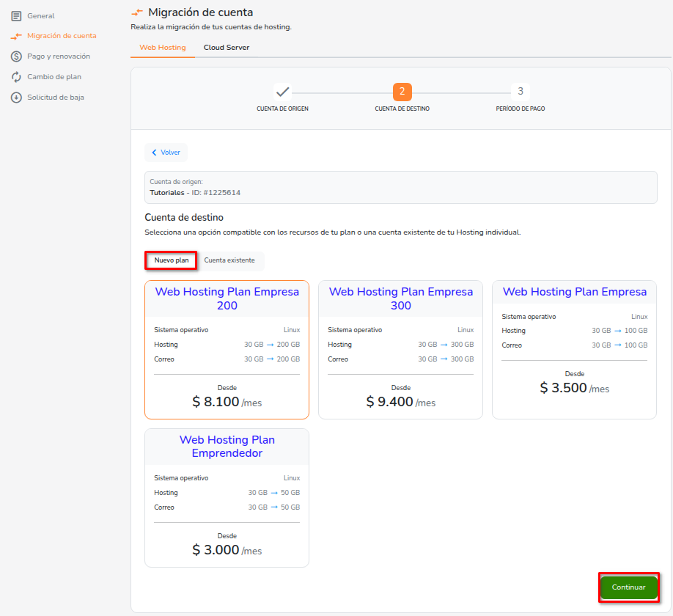Click the green Continuar button

coord(628,587)
